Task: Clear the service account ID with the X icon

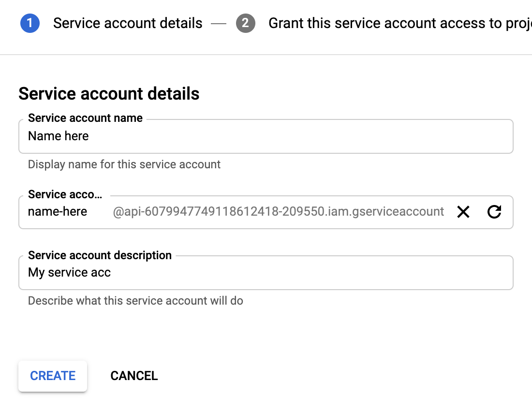Action: click(x=463, y=212)
